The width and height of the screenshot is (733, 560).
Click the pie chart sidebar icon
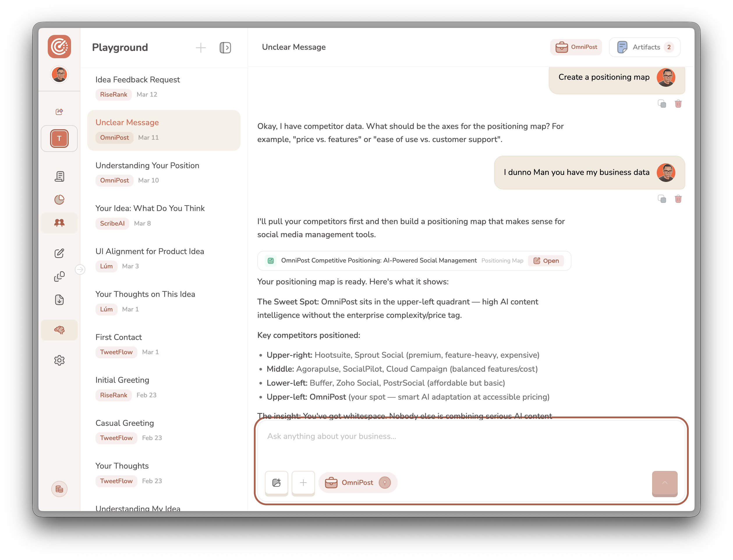[x=59, y=200]
